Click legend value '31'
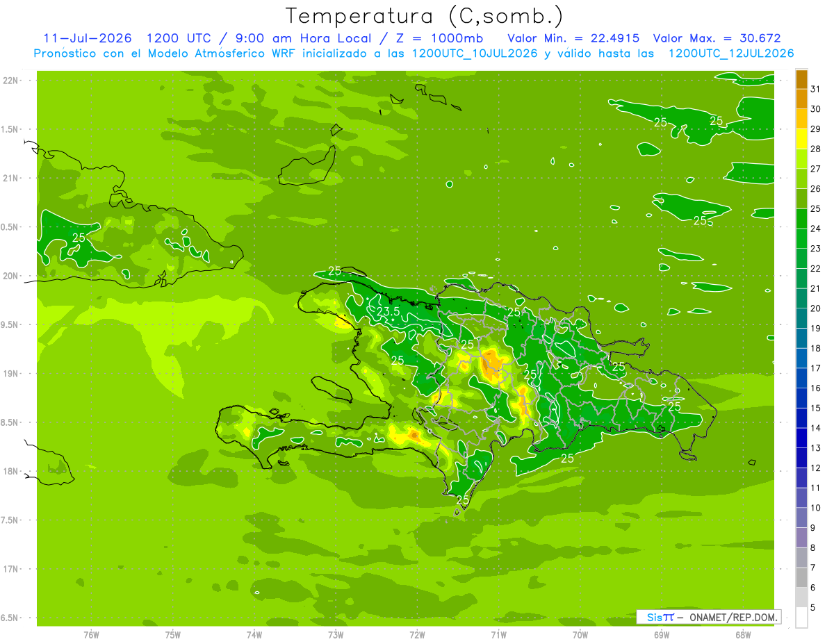The width and height of the screenshot is (834, 644). (x=816, y=89)
